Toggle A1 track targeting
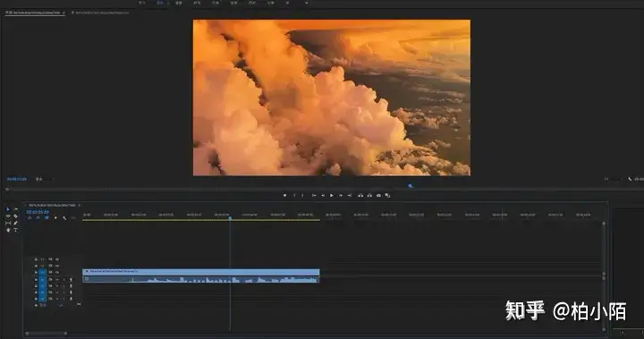Screen dimensions: 644x339 tap(42, 279)
